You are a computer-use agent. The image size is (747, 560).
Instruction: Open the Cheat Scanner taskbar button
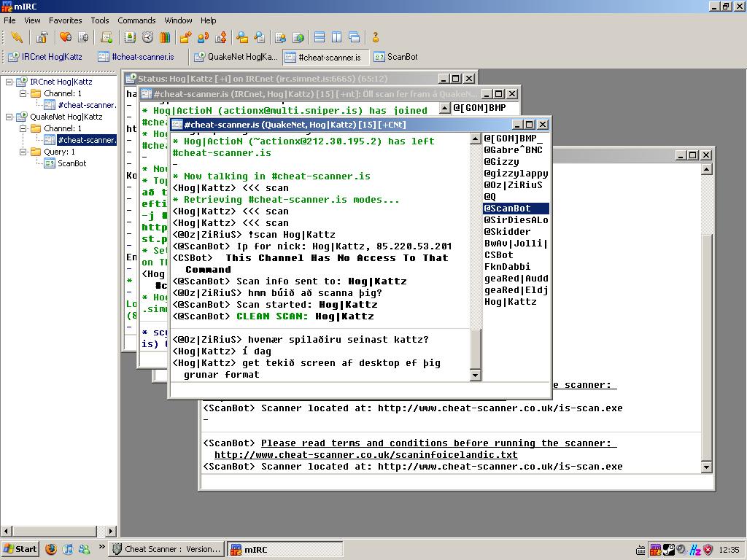click(167, 549)
